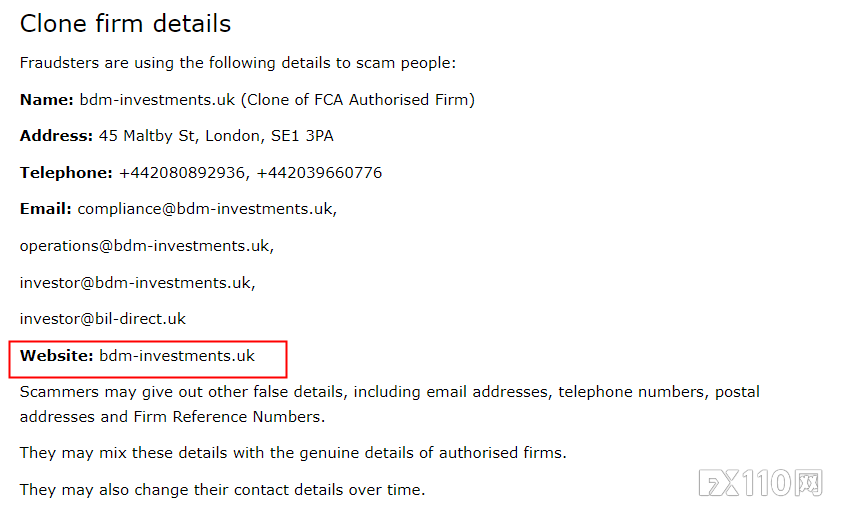Click the phone number +442080892936
The width and height of the screenshot is (850, 519).
[x=182, y=173]
